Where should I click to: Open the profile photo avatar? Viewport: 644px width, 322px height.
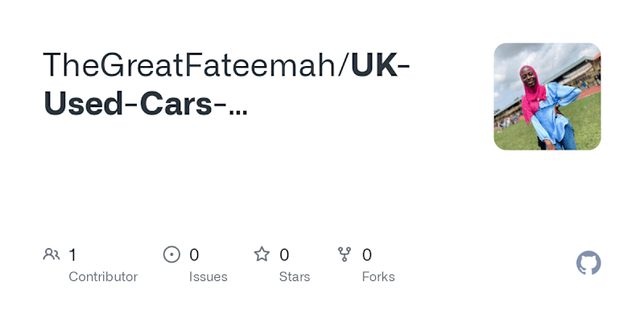click(547, 97)
